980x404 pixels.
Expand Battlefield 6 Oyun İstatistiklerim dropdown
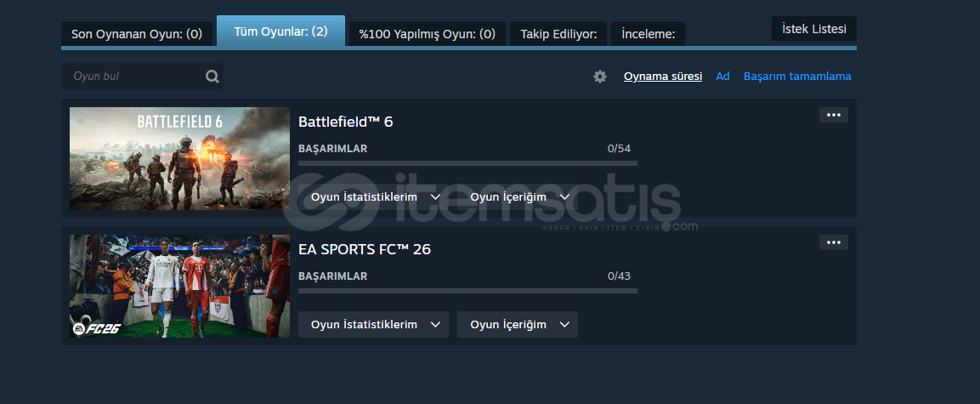(373, 197)
